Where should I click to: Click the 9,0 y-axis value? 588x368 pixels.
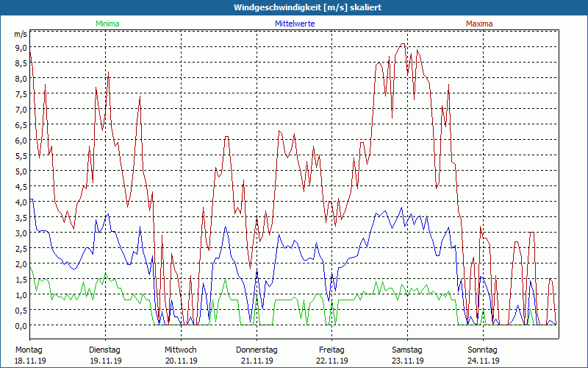click(x=21, y=47)
